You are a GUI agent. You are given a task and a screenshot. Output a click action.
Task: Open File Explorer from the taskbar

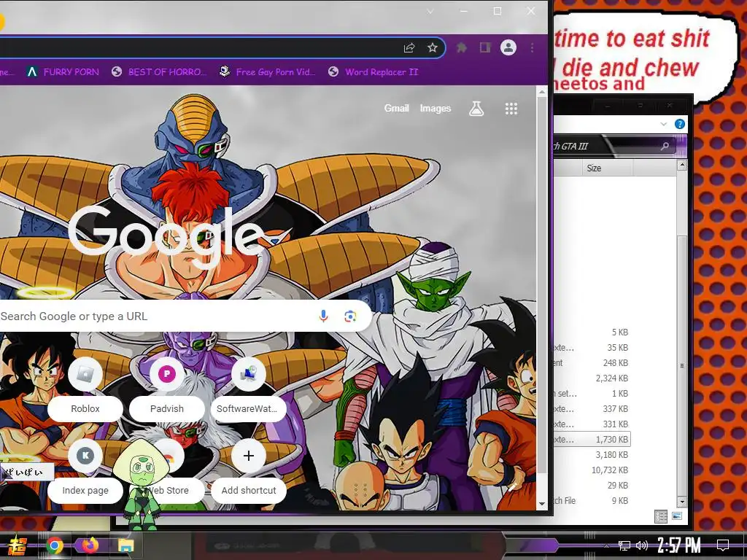pyautogui.click(x=125, y=545)
